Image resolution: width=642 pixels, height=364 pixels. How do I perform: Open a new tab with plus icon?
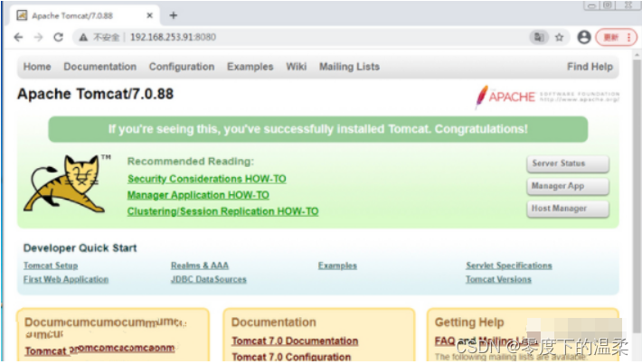click(x=174, y=15)
